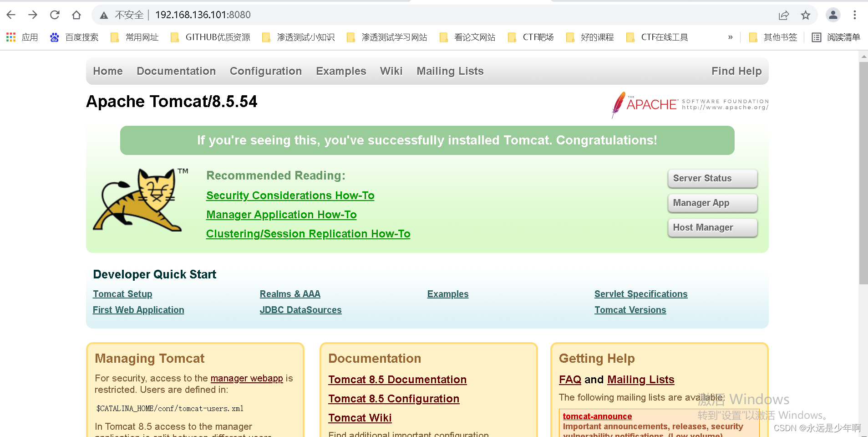Viewport: 868px width, 437px height.
Task: Open the CTF靶场 bookmark folder
Action: (531, 37)
